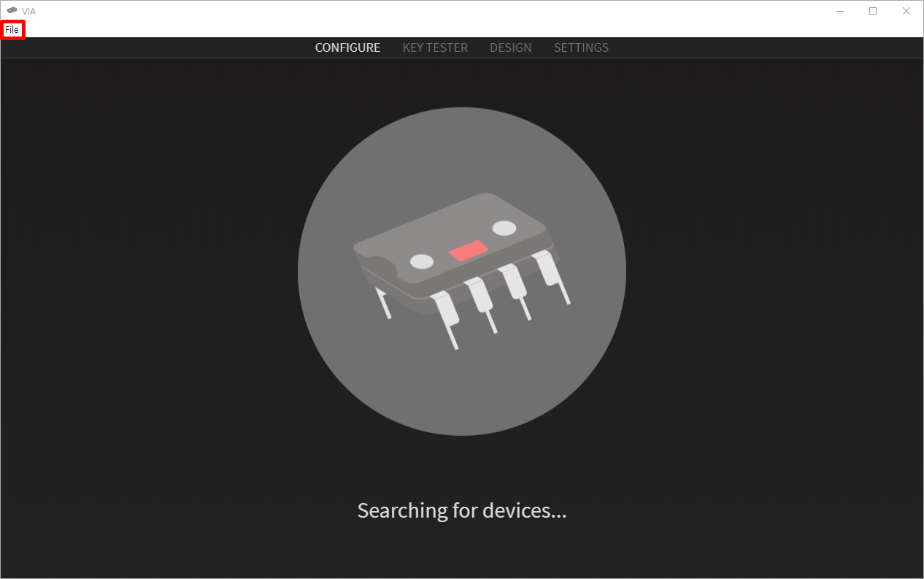The image size is (924, 579).
Task: Close the VIA window
Action: (x=906, y=11)
